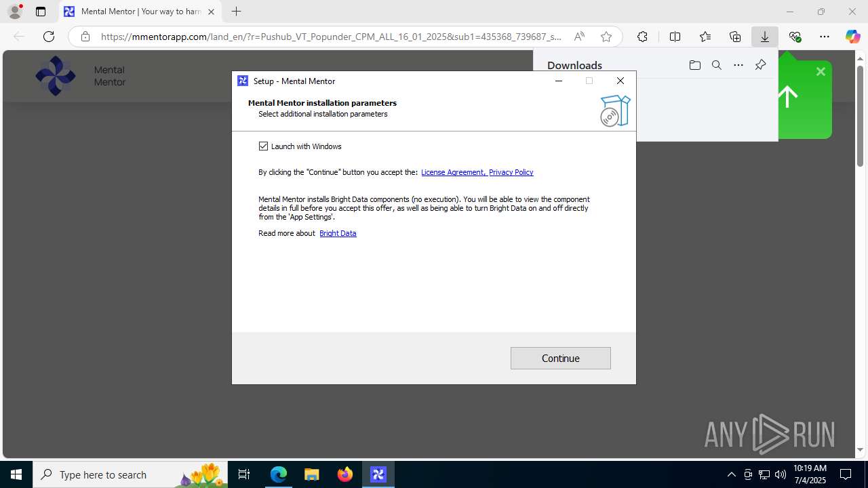Minimize the Setup - Mental Mentor window

[559, 81]
